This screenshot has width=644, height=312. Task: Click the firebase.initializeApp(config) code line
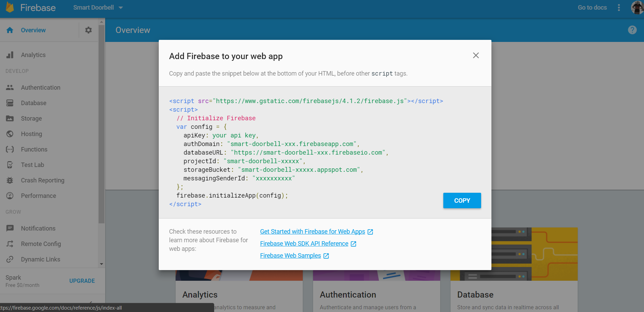232,196
